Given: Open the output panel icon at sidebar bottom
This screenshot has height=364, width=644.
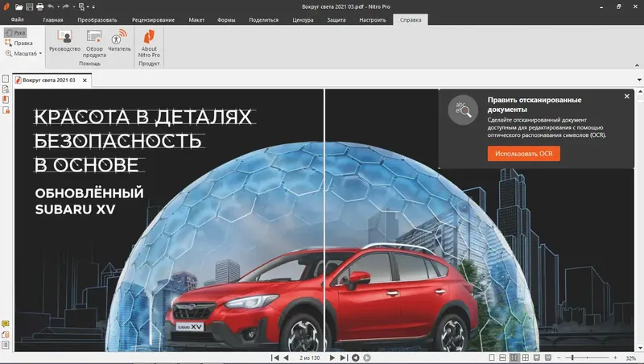Looking at the screenshot, I should pos(6,345).
